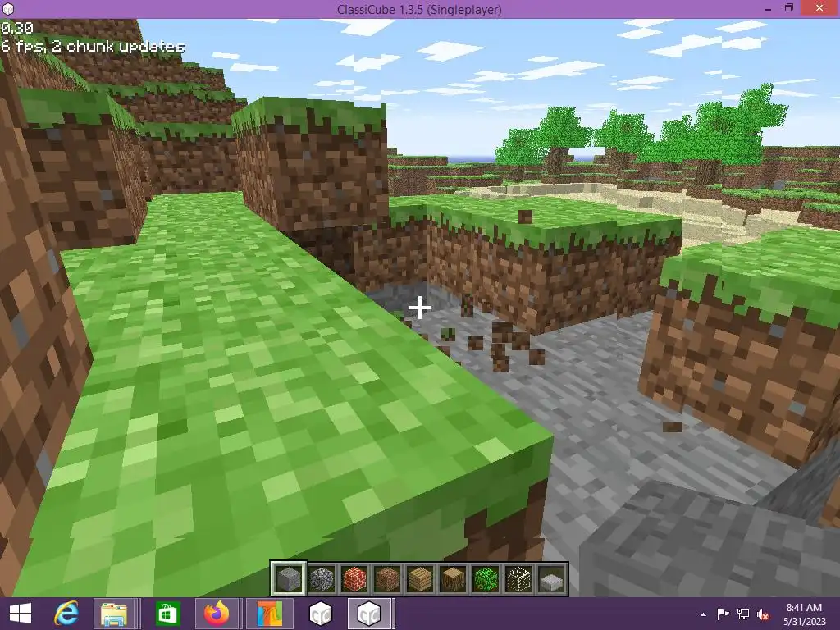The height and width of the screenshot is (630, 840).
Task: Open the Windows Store from the taskbar
Action: (x=167, y=614)
